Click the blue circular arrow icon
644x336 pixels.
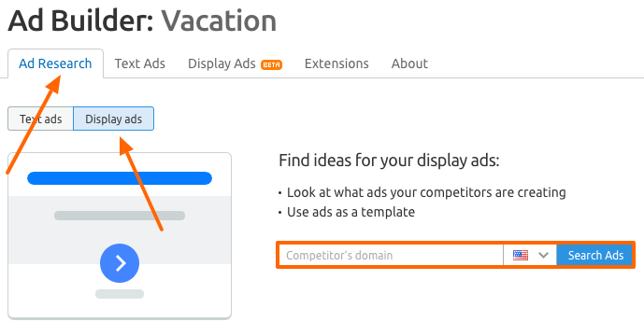pyautogui.click(x=120, y=263)
